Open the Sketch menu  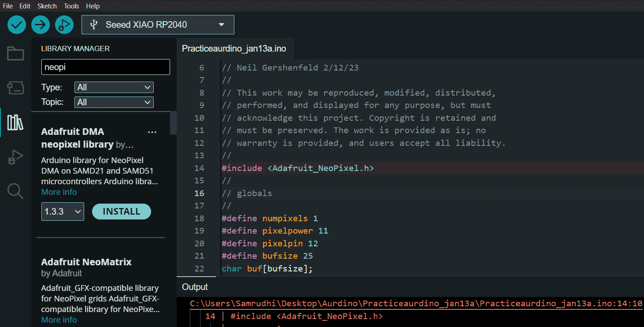(x=47, y=6)
